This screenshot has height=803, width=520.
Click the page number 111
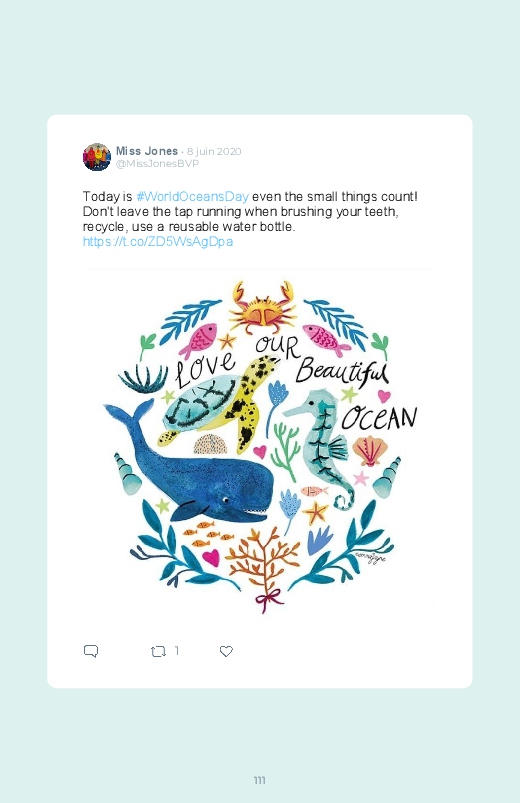pos(260,780)
